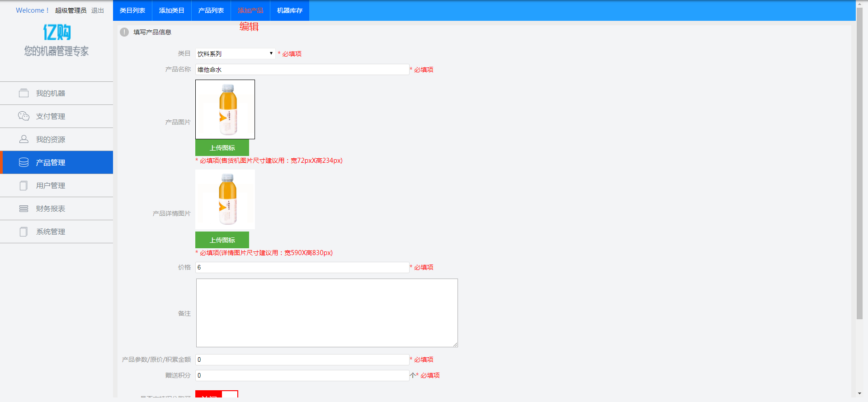This screenshot has width=868, height=402.
Task: Click inside the 备注 text area
Action: pyautogui.click(x=327, y=313)
